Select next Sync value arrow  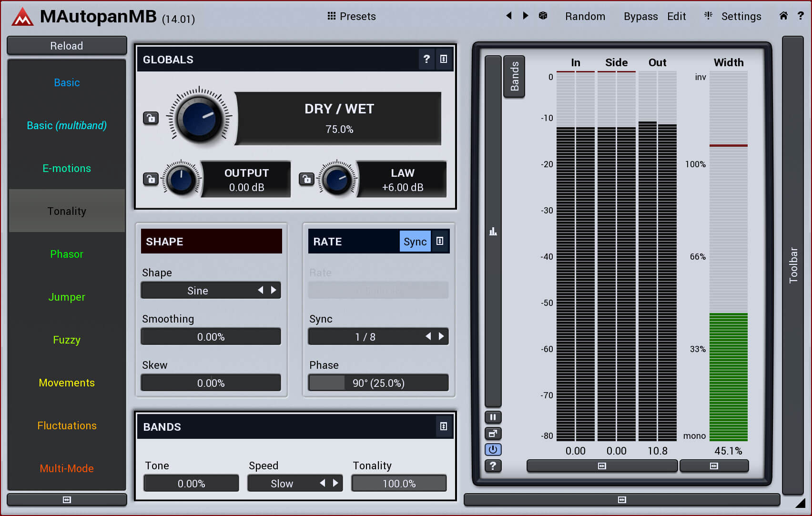coord(441,336)
